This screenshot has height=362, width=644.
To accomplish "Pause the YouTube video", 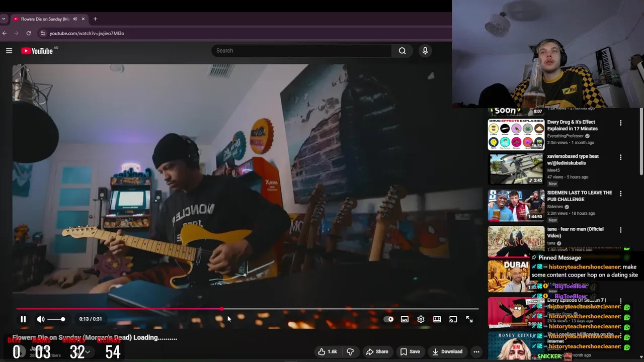I will pos(23,319).
